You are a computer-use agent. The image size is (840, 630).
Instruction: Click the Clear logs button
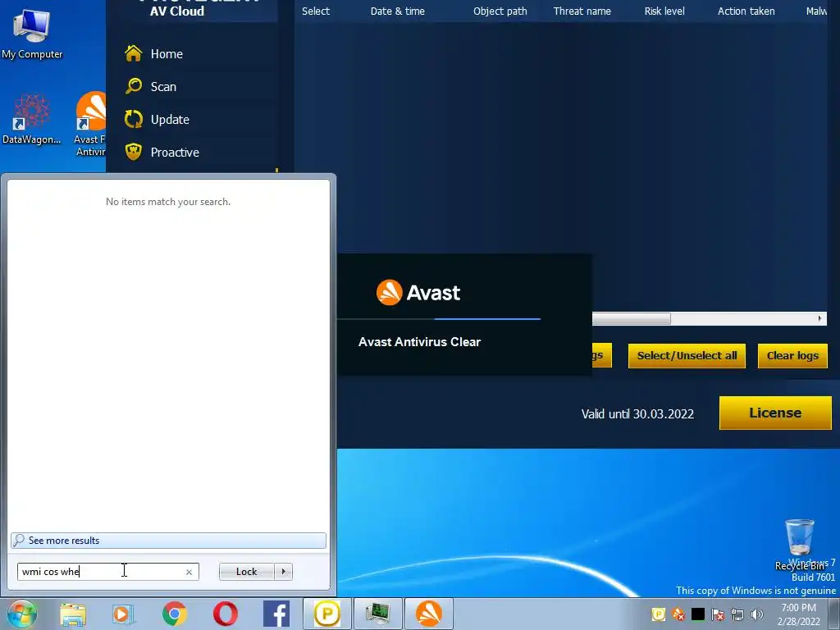coord(792,356)
